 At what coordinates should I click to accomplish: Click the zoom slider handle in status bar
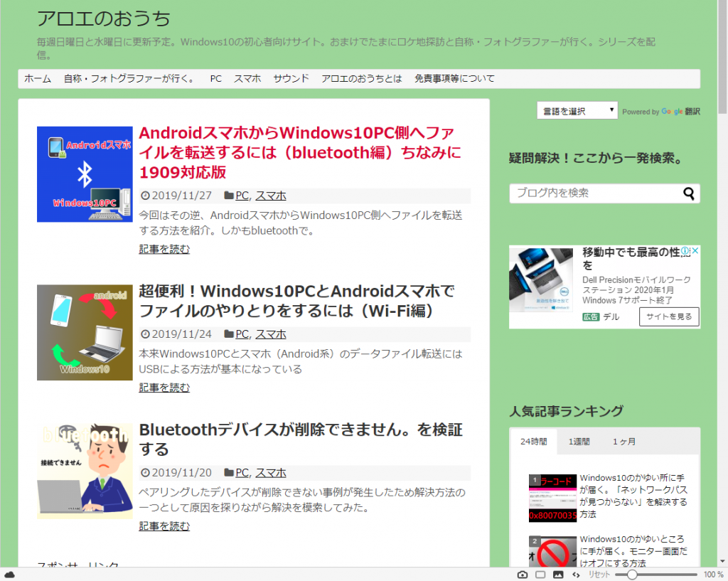coord(631,575)
